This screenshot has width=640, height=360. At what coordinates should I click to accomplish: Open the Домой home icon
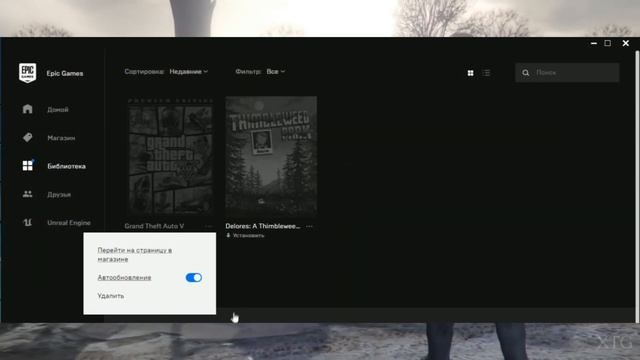(27, 109)
